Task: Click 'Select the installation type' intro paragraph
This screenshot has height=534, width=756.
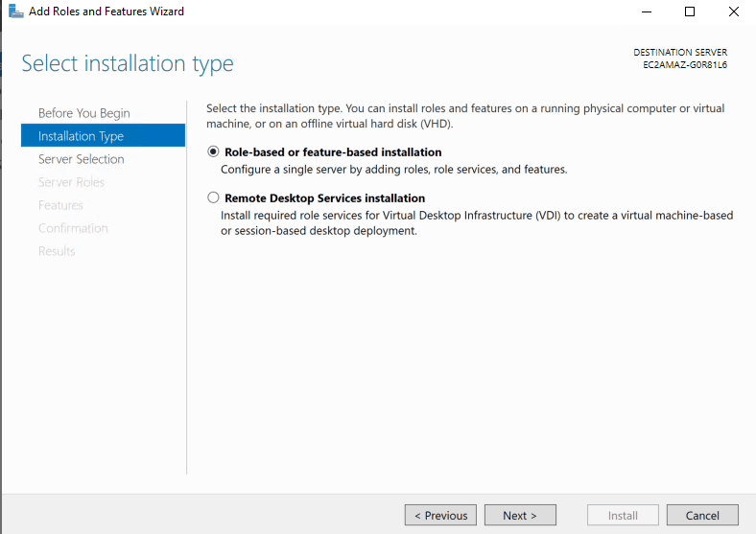Action: click(465, 116)
